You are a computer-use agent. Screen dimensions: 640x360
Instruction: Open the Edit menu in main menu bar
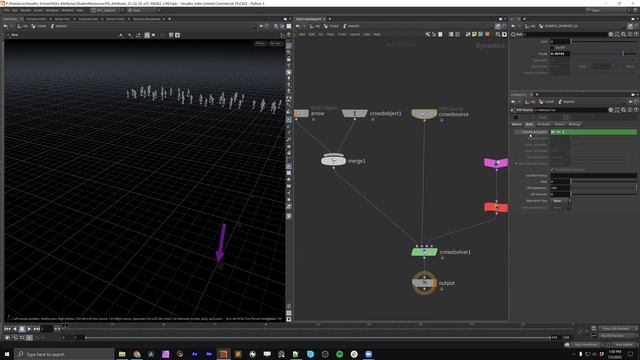point(15,10)
